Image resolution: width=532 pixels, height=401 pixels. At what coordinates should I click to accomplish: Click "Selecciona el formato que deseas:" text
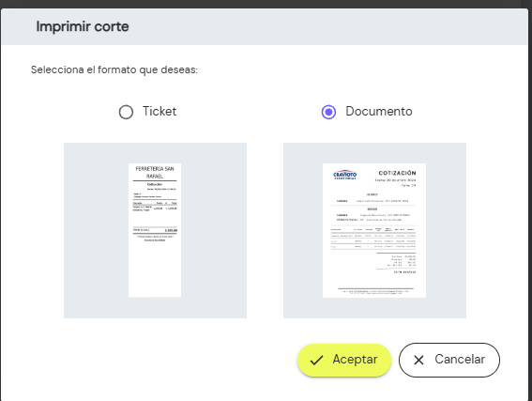coord(114,69)
